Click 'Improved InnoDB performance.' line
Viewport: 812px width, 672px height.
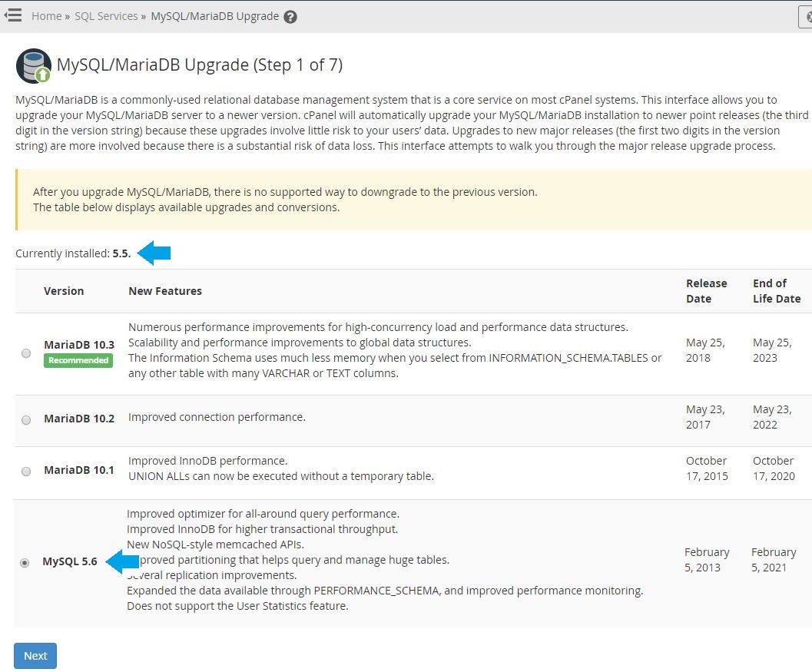point(207,461)
